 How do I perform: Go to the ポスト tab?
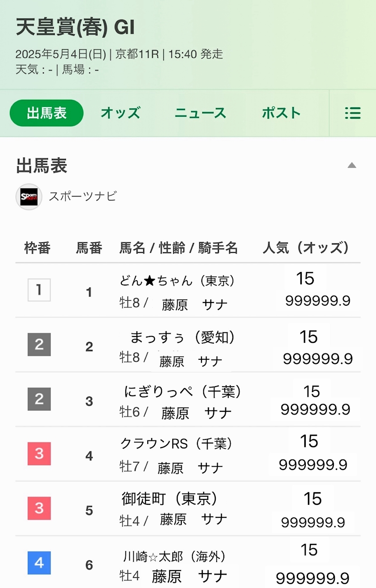[281, 113]
